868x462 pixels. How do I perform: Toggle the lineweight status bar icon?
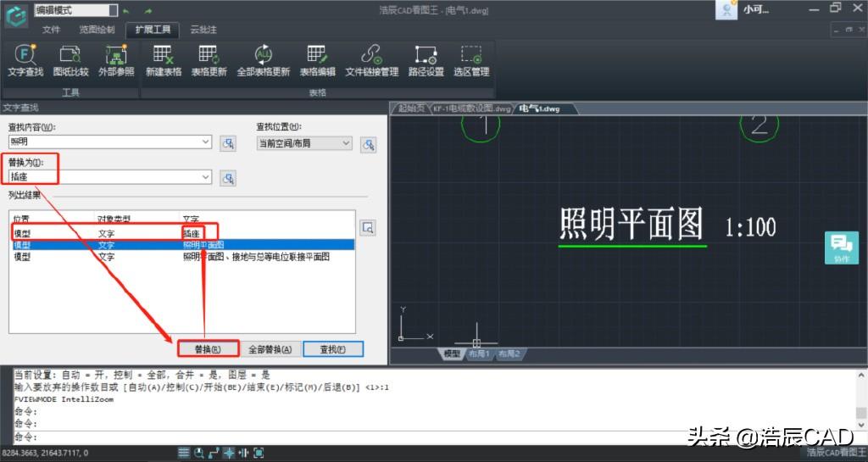243,453
